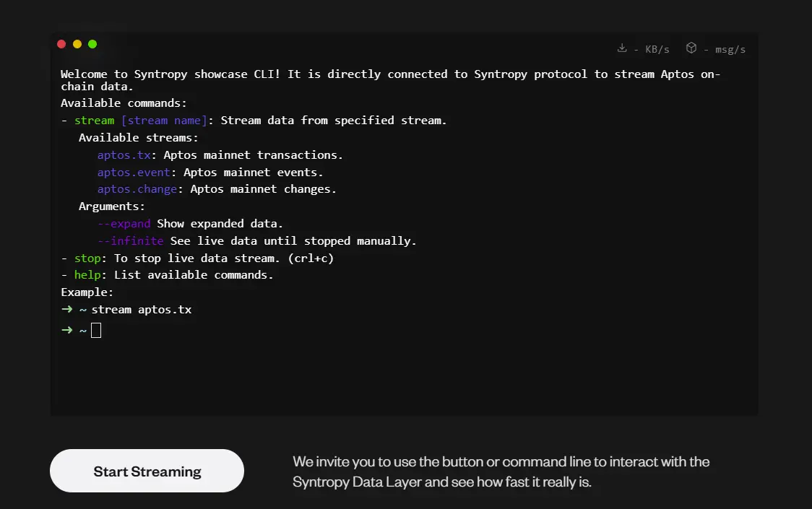
Task: Click the 'Example:' label
Action: click(87, 292)
